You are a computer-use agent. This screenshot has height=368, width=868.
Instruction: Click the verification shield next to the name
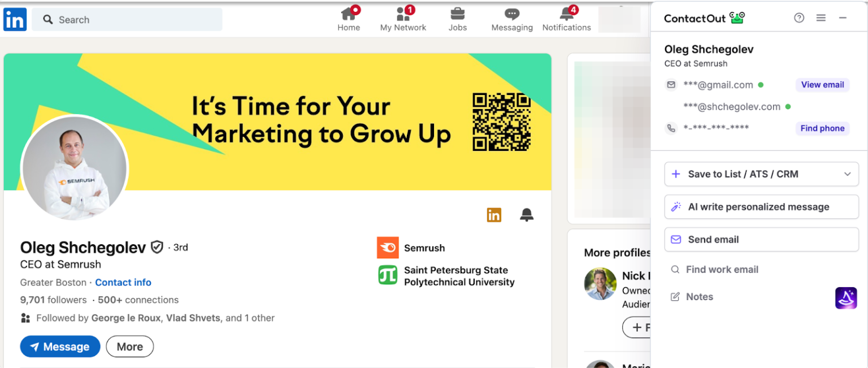tap(157, 247)
